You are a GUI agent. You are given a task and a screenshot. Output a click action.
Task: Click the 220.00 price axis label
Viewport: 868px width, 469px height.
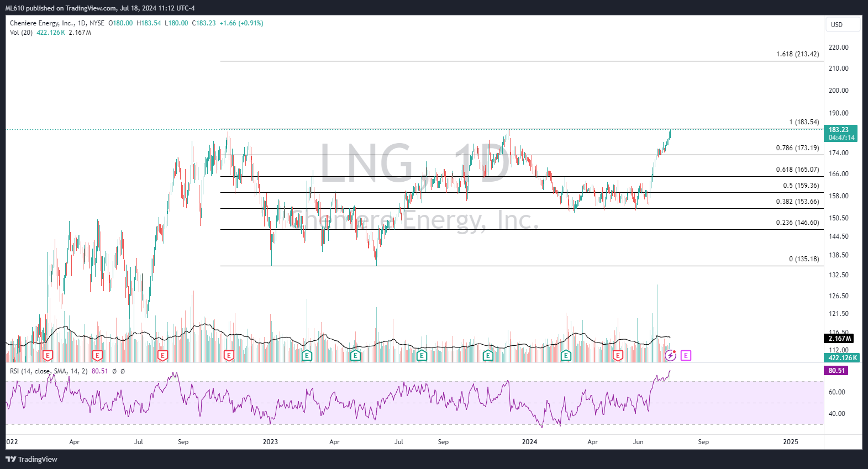[839, 48]
